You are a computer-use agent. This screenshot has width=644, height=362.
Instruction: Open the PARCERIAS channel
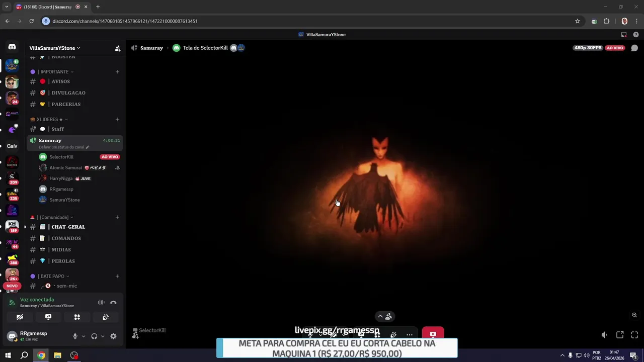coord(74,105)
